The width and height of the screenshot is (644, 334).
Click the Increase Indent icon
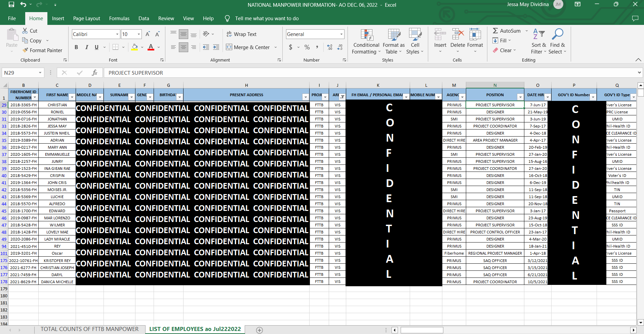pyautogui.click(x=216, y=47)
